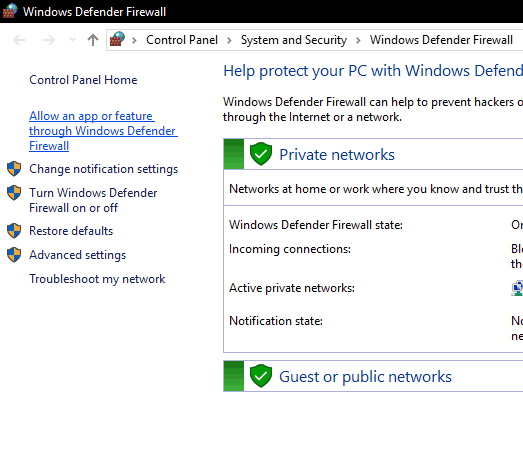
Task: Click the active private network icon
Action: 517,288
